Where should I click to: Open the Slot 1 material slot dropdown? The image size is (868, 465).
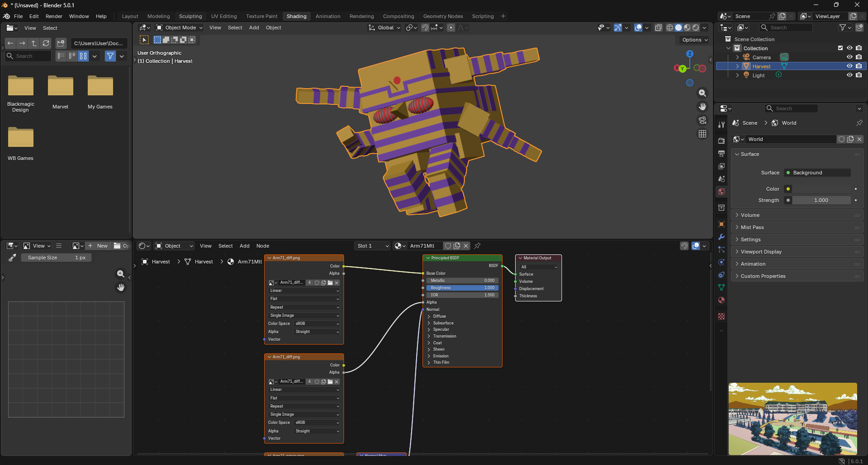pyautogui.click(x=372, y=246)
